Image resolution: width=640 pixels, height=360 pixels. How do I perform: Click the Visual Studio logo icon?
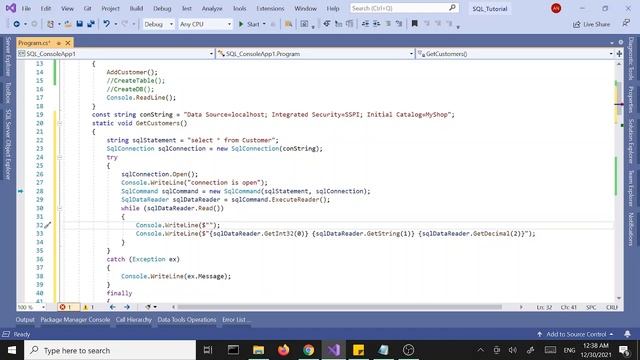[11, 8]
